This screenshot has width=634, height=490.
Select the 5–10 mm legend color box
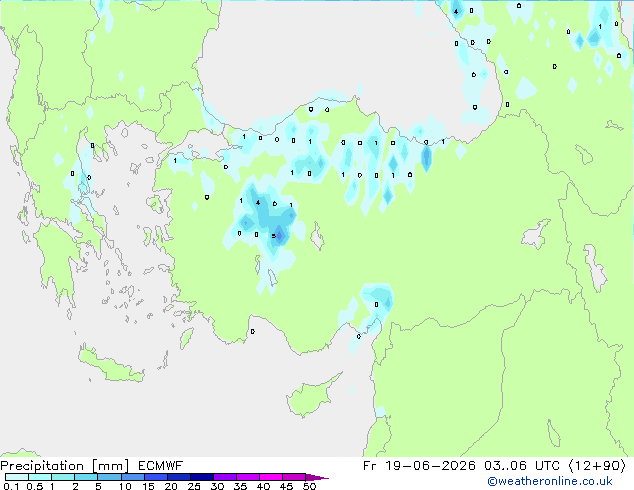point(109,477)
